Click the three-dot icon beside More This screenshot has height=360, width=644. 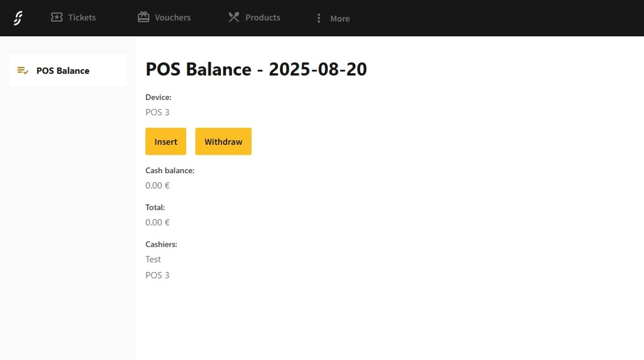click(319, 18)
